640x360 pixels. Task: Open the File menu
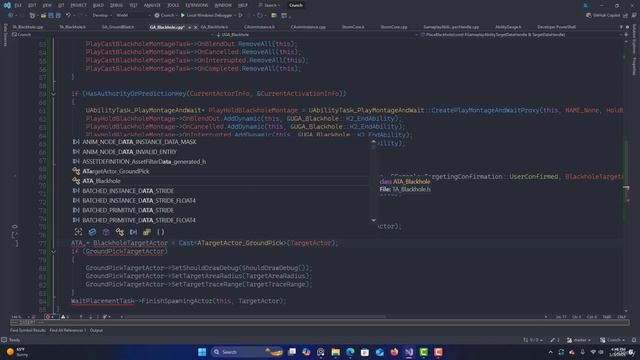click(x=18, y=5)
